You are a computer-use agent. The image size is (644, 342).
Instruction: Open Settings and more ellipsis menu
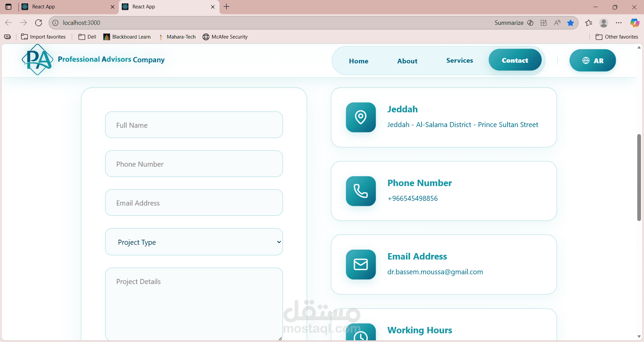click(619, 22)
